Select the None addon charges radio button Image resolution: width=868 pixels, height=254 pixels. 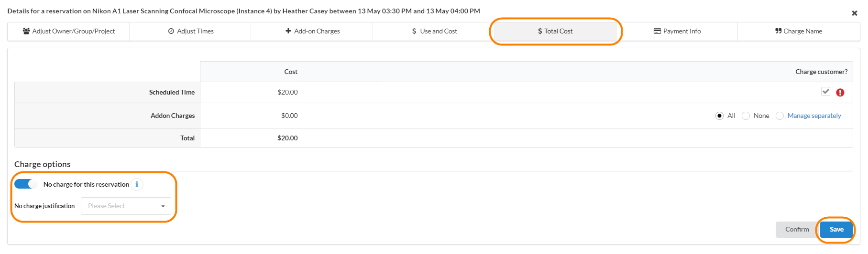click(746, 116)
